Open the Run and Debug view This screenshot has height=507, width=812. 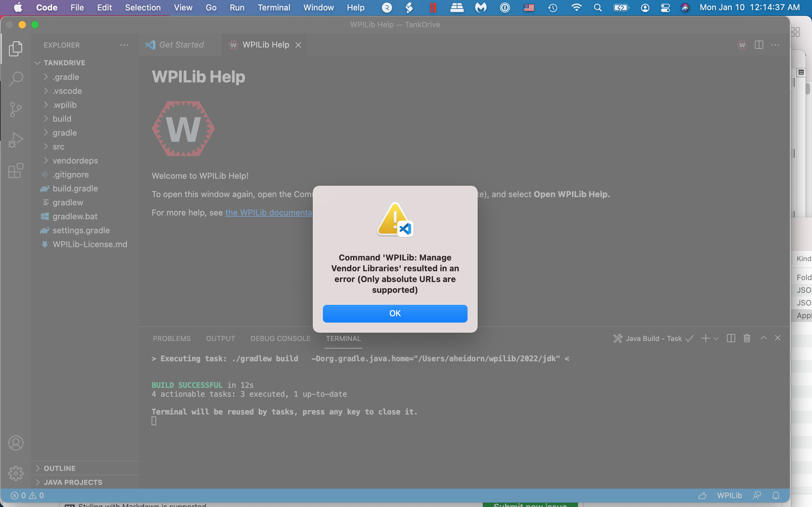coord(16,140)
